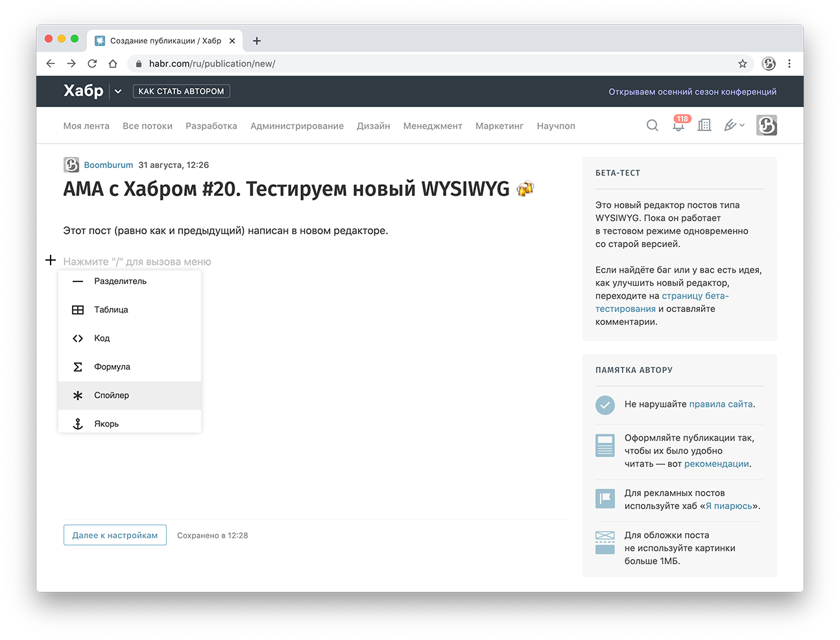Click the building icon in the Habr header

point(704,125)
